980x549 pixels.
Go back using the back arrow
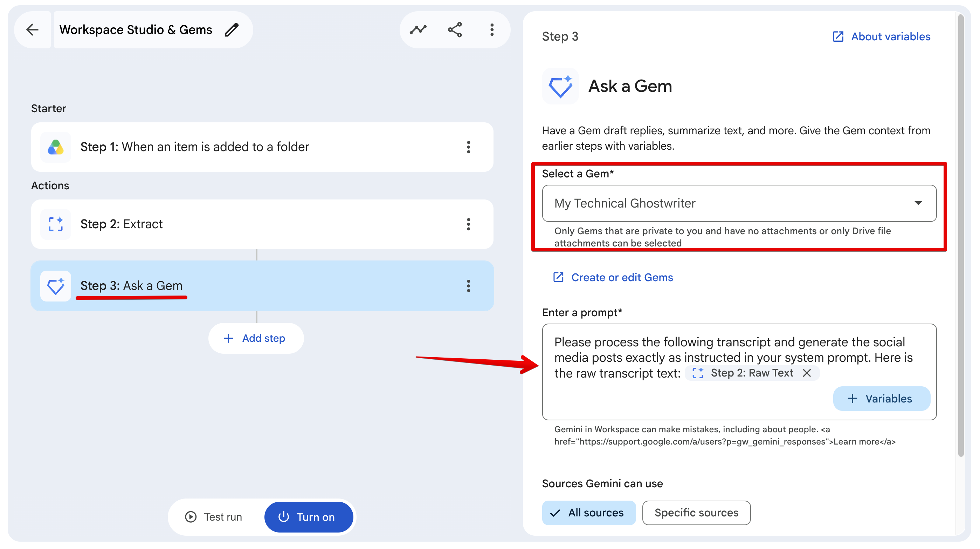tap(32, 30)
